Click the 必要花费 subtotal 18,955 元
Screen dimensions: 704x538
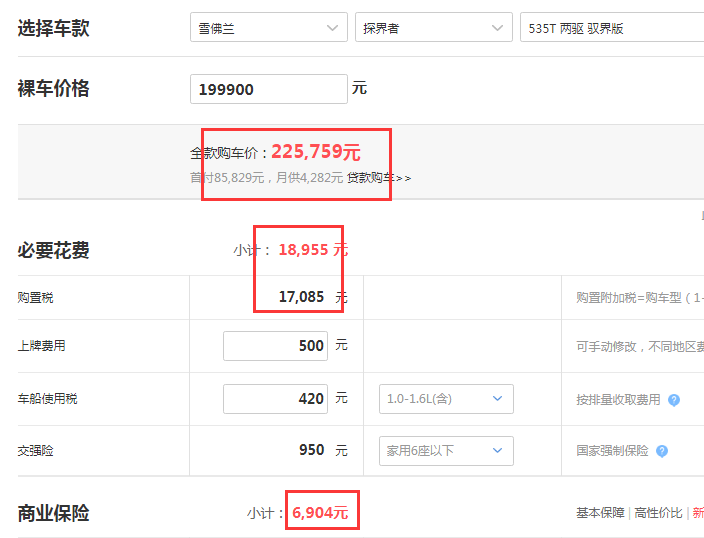point(313,250)
